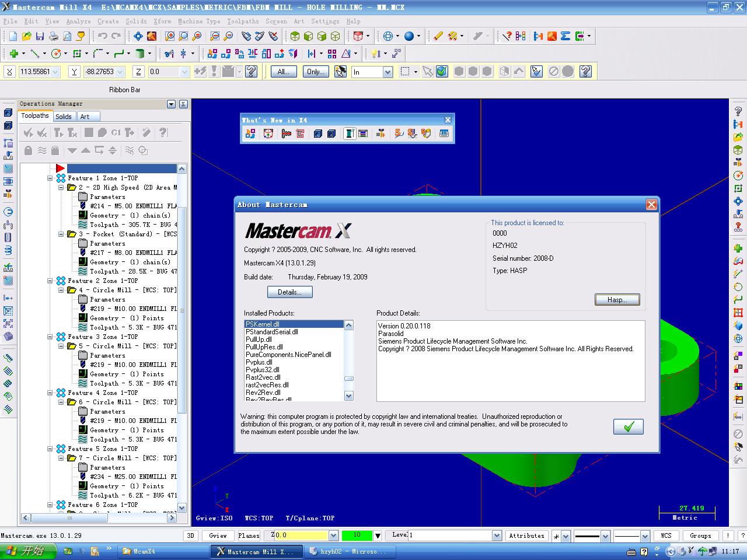Open the File menu
Screen dimensions: 747x560
[x=10, y=21]
